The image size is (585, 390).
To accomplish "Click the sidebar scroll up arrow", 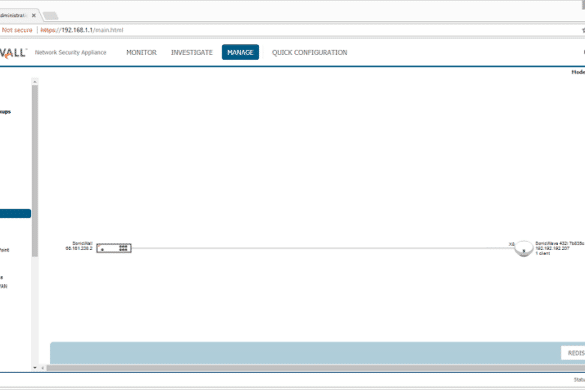I will 35,81.
